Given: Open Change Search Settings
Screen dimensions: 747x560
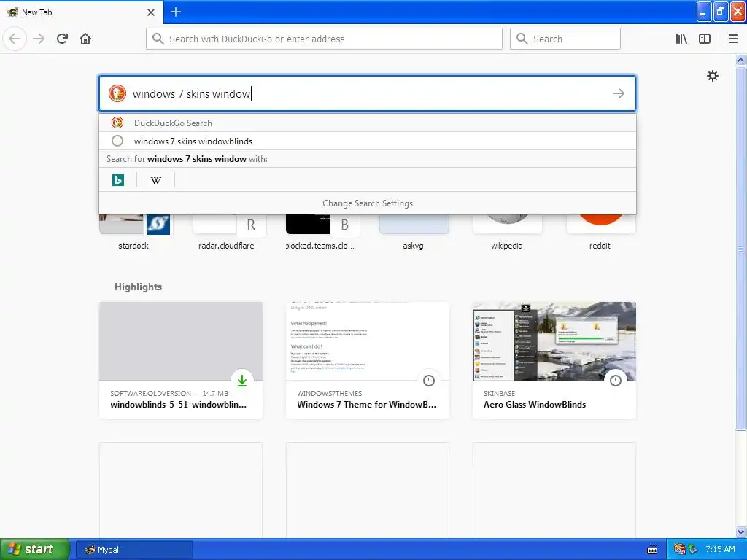Looking at the screenshot, I should click(368, 203).
